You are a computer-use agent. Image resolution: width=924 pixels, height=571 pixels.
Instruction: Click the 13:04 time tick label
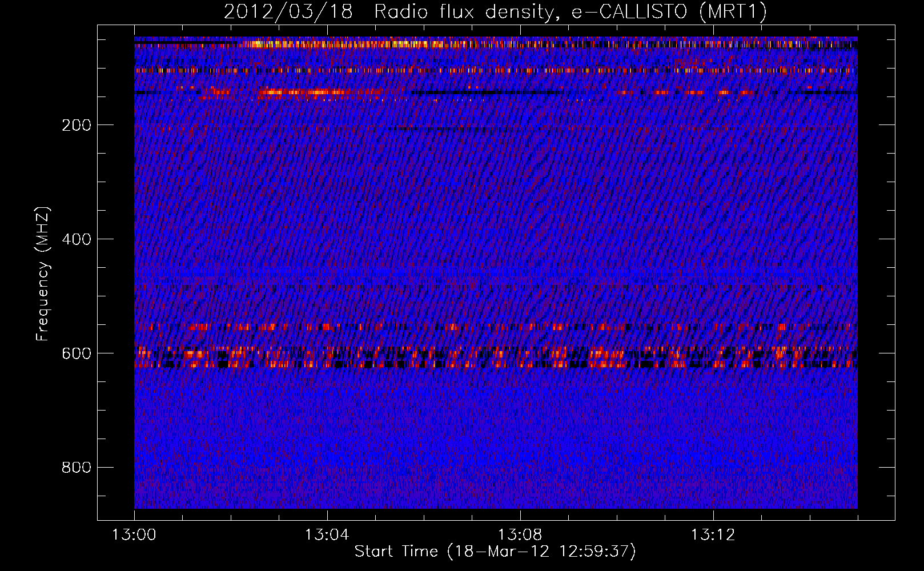tap(327, 535)
